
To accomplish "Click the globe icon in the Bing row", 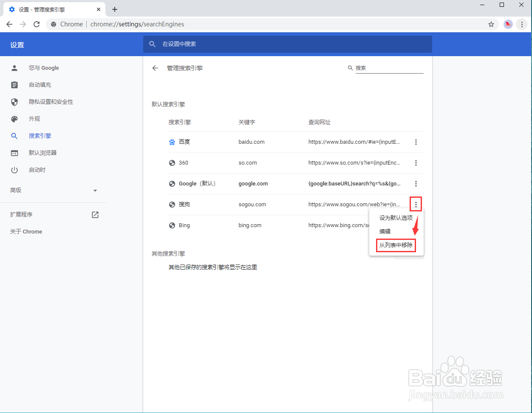I will (172, 225).
